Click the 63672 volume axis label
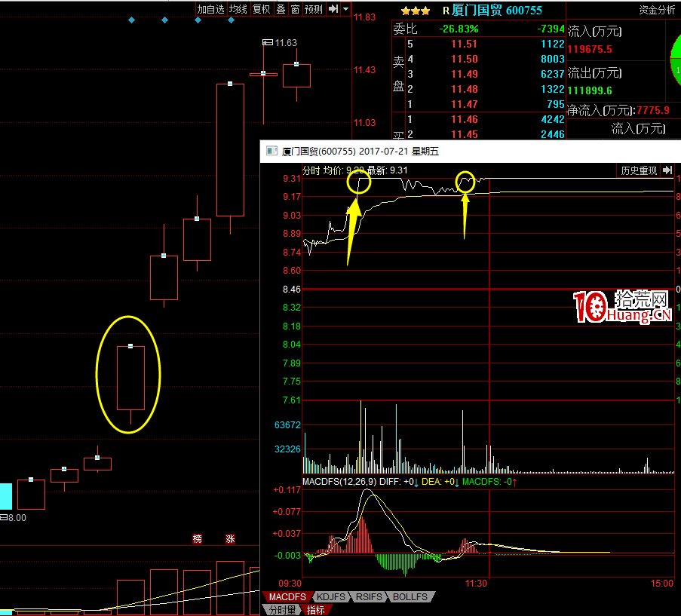 [x=287, y=425]
